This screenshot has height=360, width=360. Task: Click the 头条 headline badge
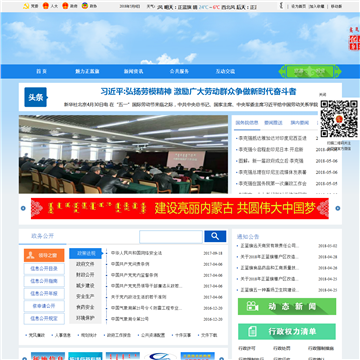36,97
